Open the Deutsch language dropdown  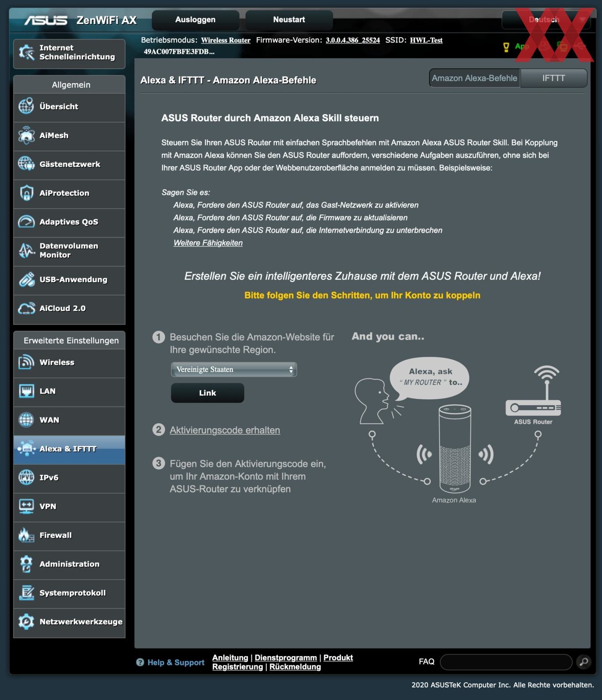pyautogui.click(x=547, y=19)
